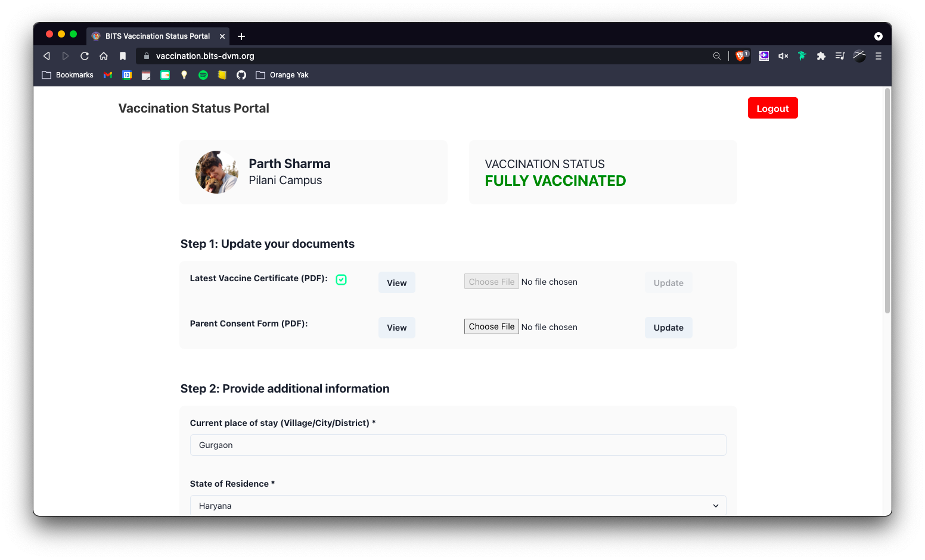Click the green vaccine certificate check icon
The width and height of the screenshot is (925, 560).
[x=342, y=279]
